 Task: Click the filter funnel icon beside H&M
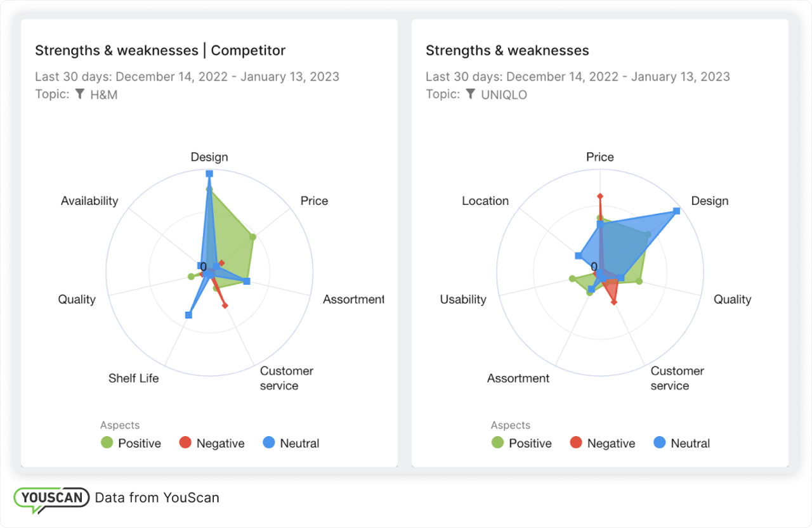point(80,94)
